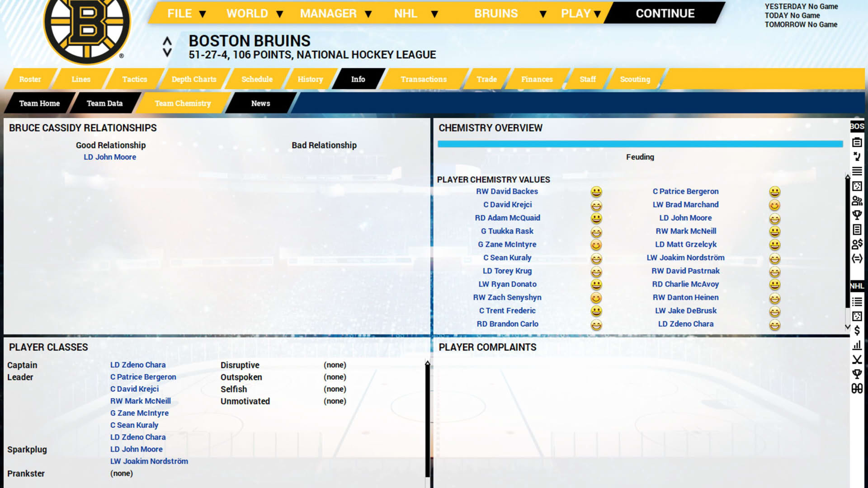Click the BOS dice icon
The height and width of the screenshot is (488, 868).
point(857,186)
